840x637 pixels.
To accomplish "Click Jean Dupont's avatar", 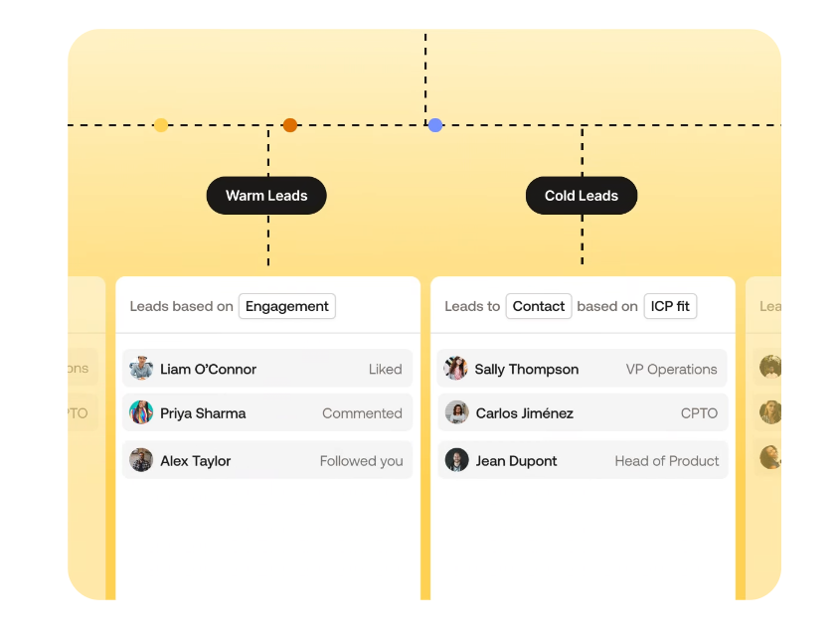I will (x=457, y=460).
